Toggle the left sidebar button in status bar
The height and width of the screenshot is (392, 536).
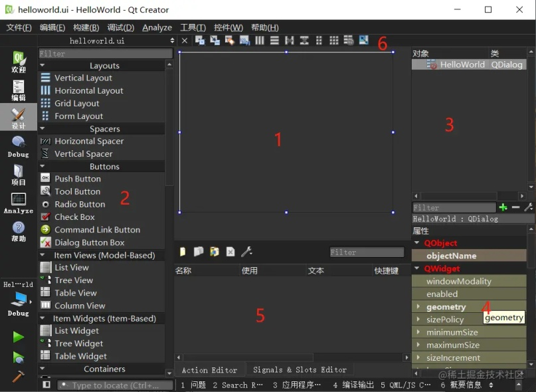[x=46, y=385]
